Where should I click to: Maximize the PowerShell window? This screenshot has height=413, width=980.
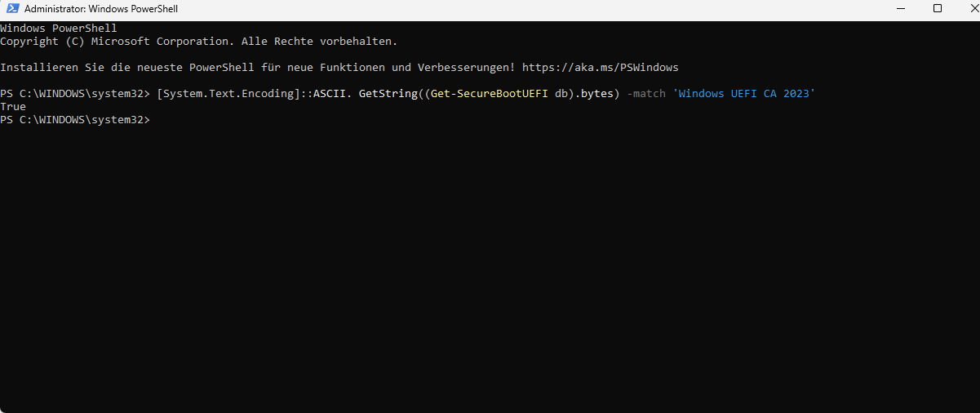938,9
